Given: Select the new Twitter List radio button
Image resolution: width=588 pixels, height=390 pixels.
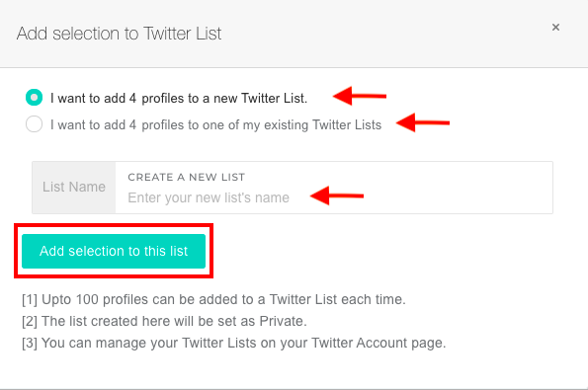Looking at the screenshot, I should [x=34, y=98].
